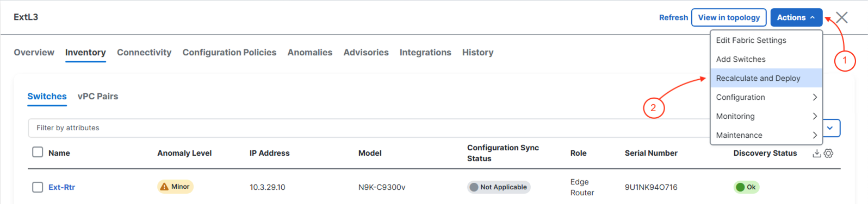Click the Not Applicable sync status badge
Viewport: 868px width, 204px height.
[x=499, y=187]
